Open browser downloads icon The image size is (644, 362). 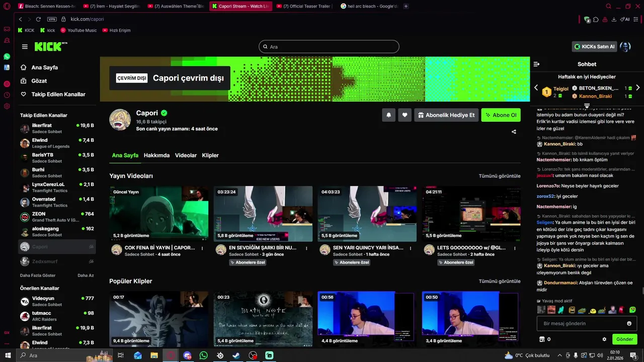tap(614, 19)
